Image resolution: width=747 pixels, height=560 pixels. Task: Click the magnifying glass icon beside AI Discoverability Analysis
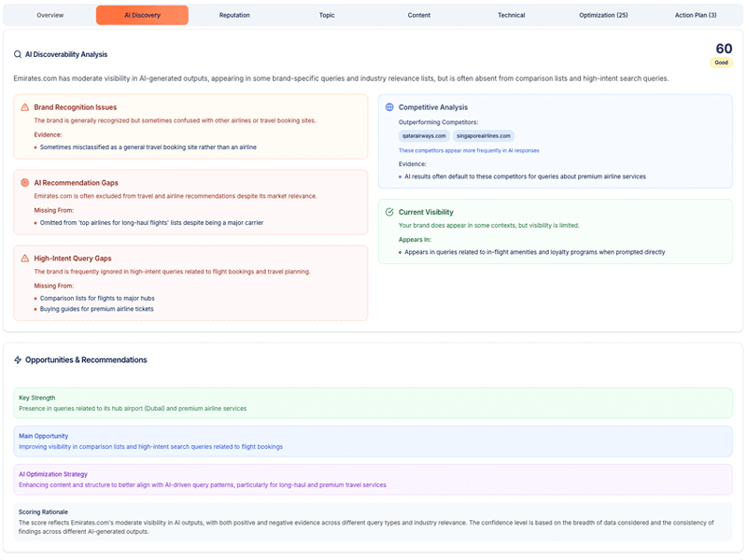click(x=16, y=54)
